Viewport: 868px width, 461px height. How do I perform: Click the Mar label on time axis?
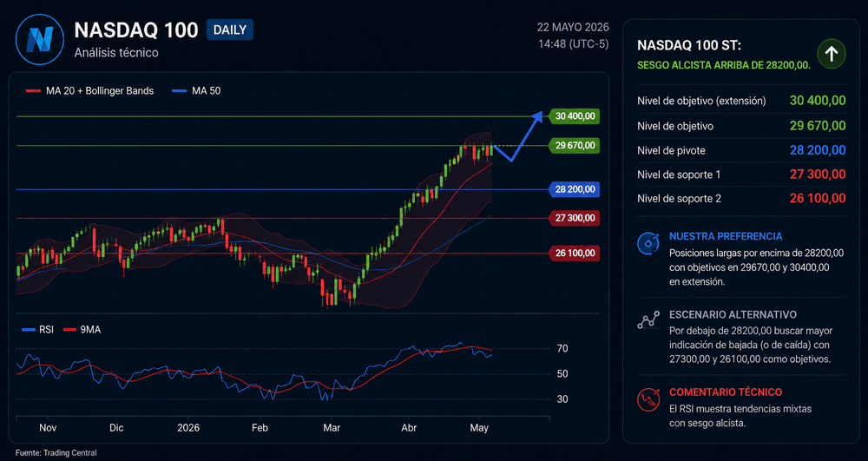point(332,428)
